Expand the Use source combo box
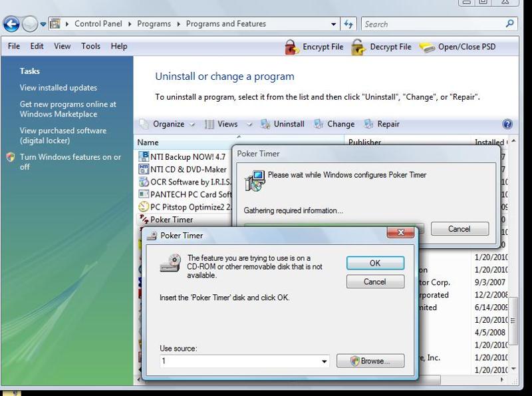532x396 pixels. [x=324, y=361]
